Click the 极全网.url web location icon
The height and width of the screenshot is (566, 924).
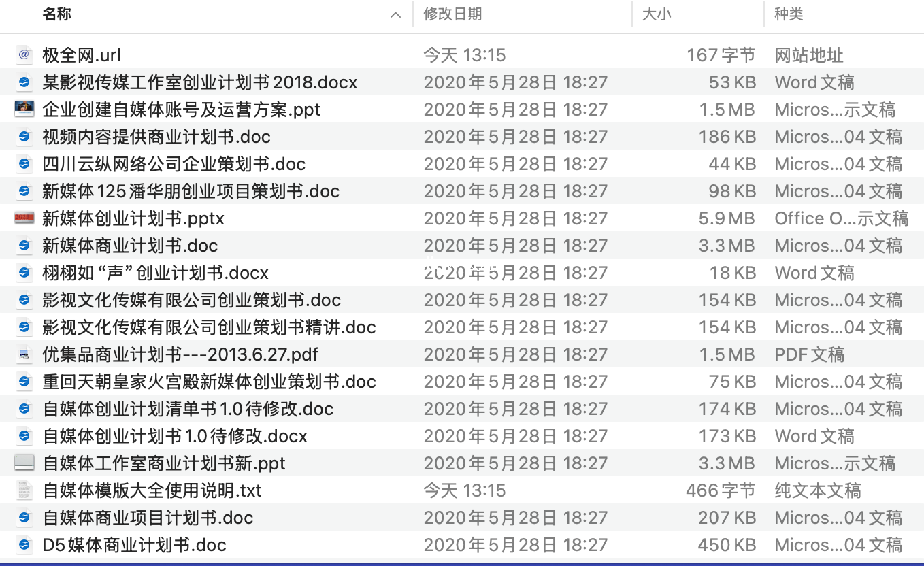(x=24, y=55)
